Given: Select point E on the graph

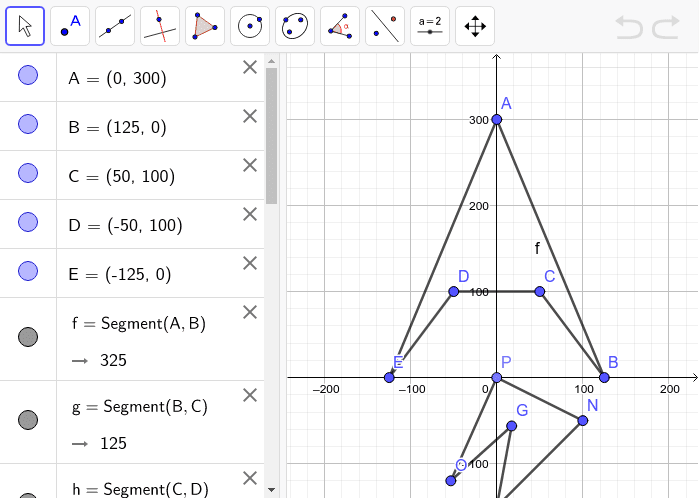Looking at the screenshot, I should [389, 378].
